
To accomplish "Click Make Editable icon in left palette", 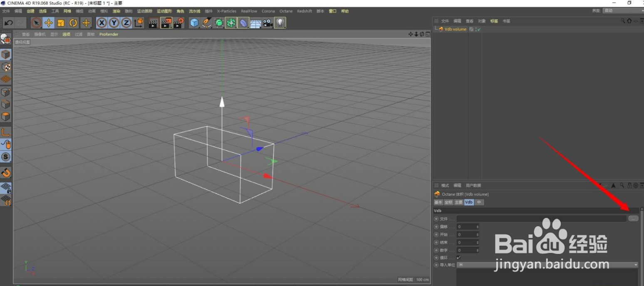I will pos(6,40).
